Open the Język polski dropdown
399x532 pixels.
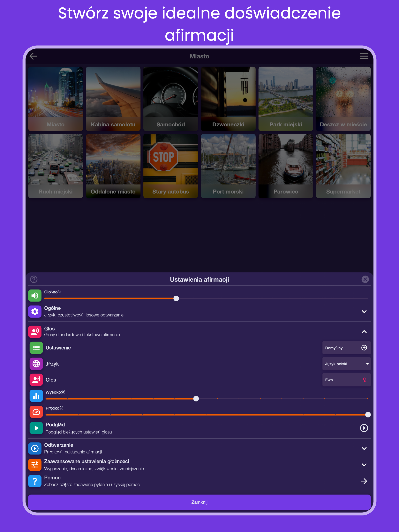coord(346,364)
